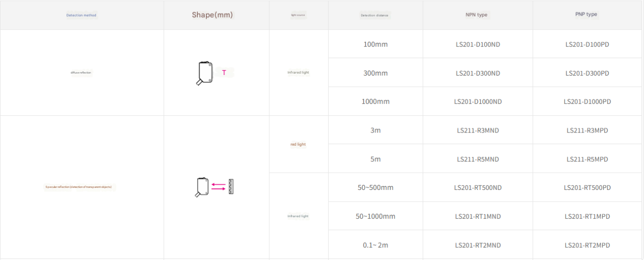Open model LS201-RT2MPD
The height and width of the screenshot is (260, 644).
[587, 245]
